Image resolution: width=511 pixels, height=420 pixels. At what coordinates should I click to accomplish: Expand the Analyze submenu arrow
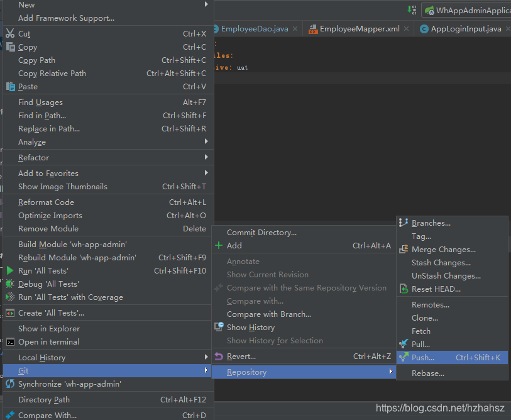[206, 141]
